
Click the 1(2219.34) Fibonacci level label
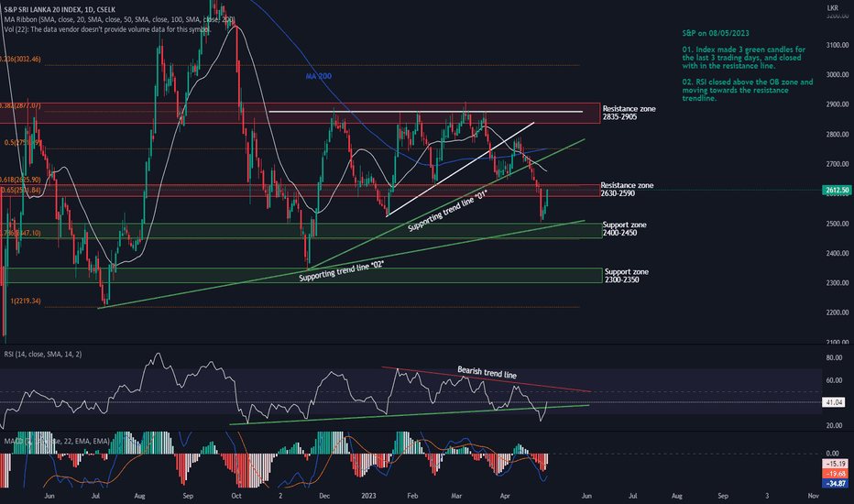(26, 301)
